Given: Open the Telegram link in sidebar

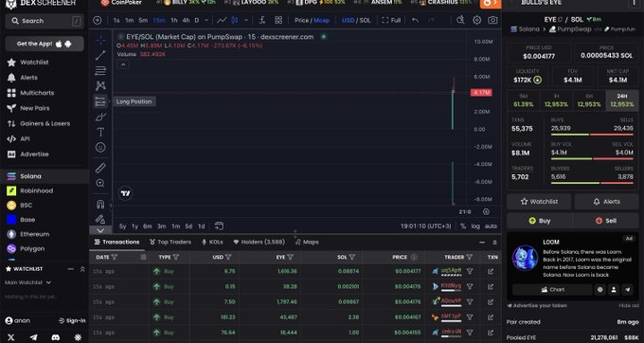Looking at the screenshot, I should pos(34,337).
